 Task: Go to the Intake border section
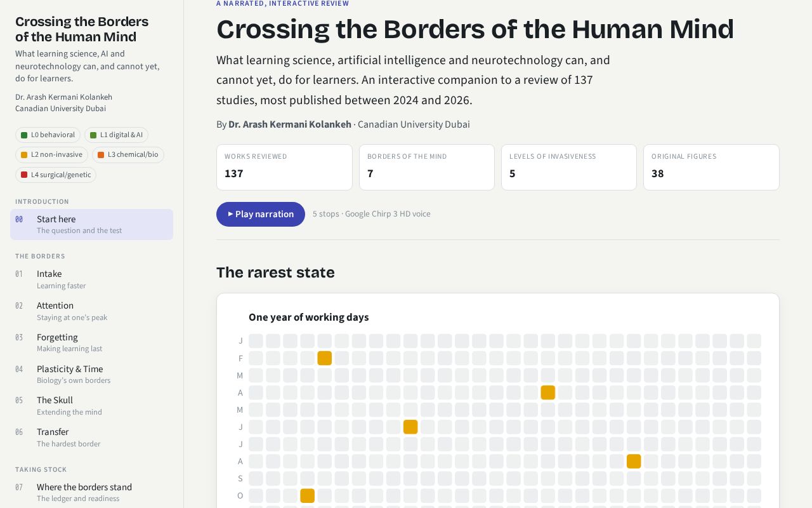(x=91, y=279)
